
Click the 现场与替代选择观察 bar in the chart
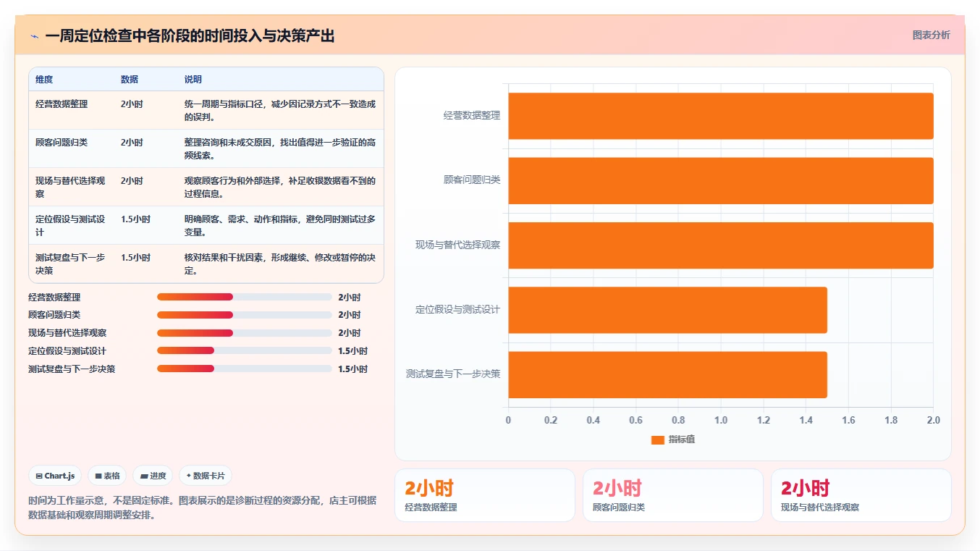(721, 245)
